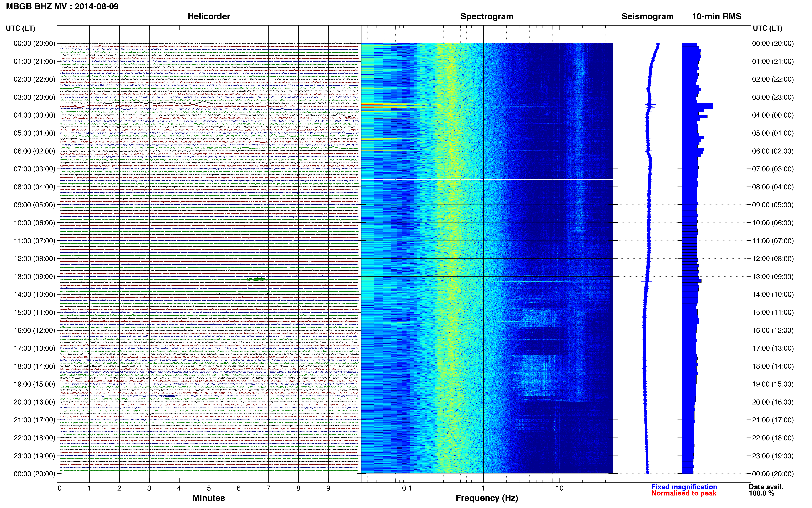Click the Minutes axis label

point(209,498)
